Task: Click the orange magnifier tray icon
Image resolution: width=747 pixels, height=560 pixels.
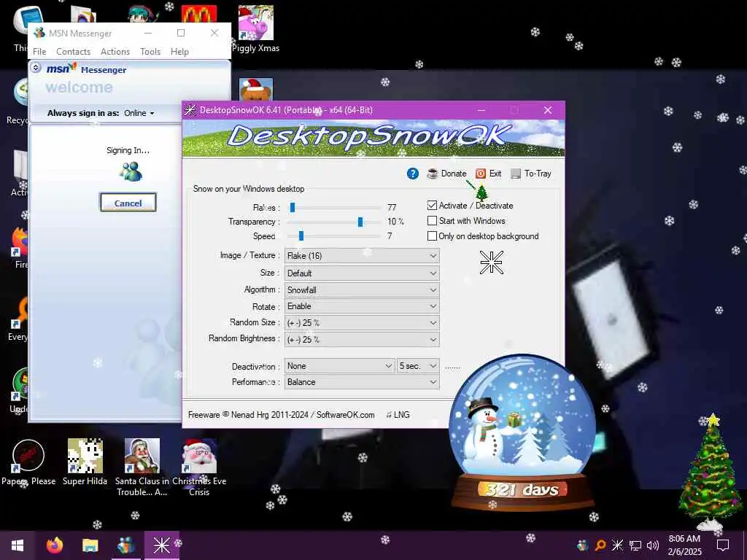Action: (600, 545)
